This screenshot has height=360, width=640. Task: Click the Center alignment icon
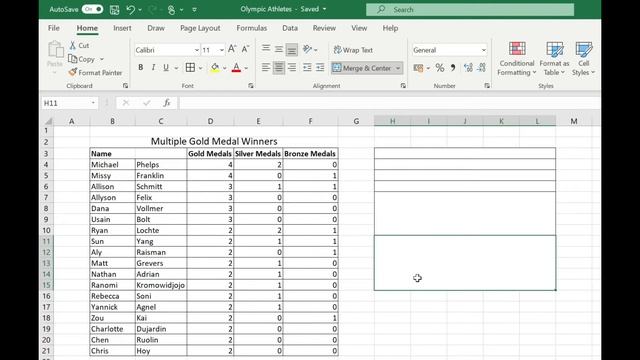(x=279, y=68)
